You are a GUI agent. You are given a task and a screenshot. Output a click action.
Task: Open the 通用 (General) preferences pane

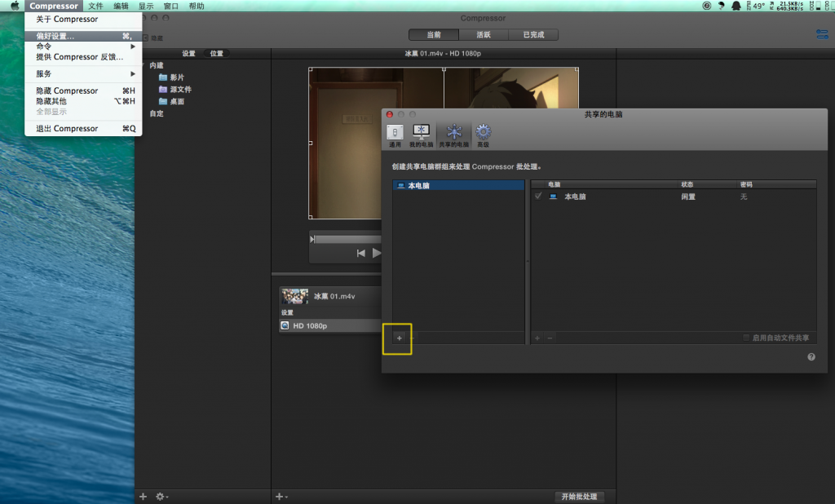coord(395,134)
